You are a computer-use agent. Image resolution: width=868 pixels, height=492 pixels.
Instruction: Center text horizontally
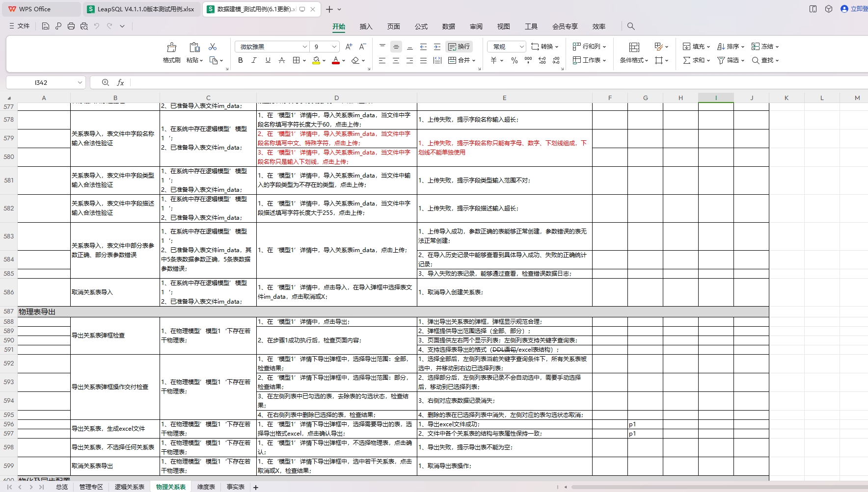pos(396,60)
